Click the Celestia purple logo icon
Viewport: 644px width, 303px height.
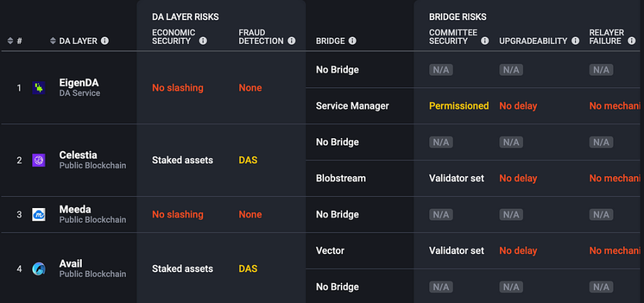click(38, 160)
